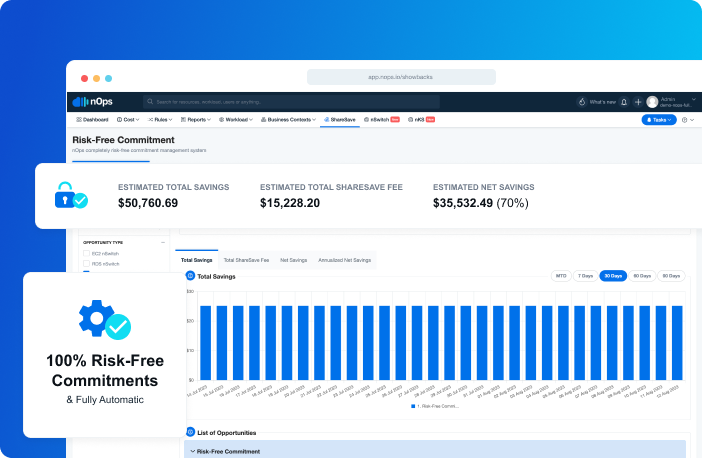Collapse the Risk-Free Commitment opportunities row
This screenshot has height=458, width=702.
pyautogui.click(x=193, y=451)
